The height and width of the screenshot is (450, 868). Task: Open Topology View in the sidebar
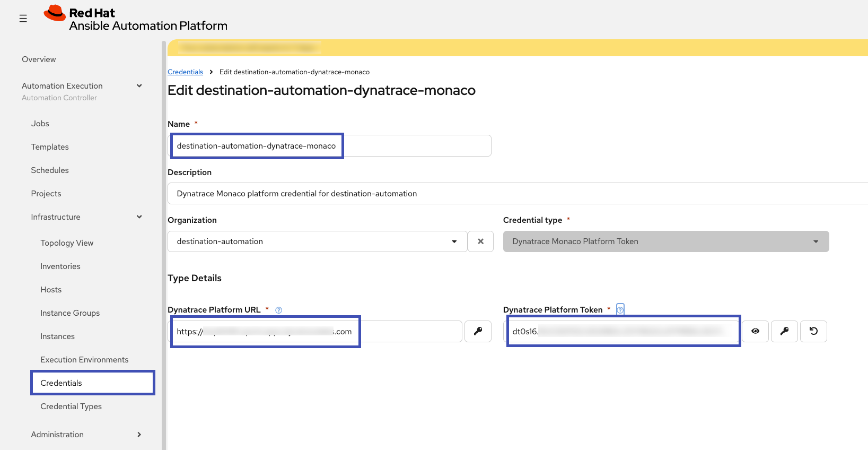tap(67, 243)
